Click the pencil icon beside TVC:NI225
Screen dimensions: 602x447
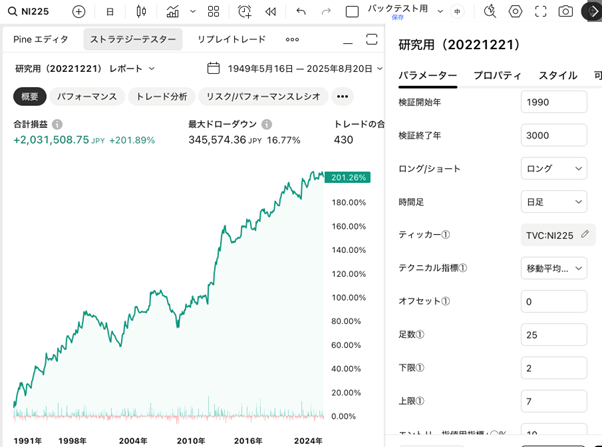click(586, 235)
